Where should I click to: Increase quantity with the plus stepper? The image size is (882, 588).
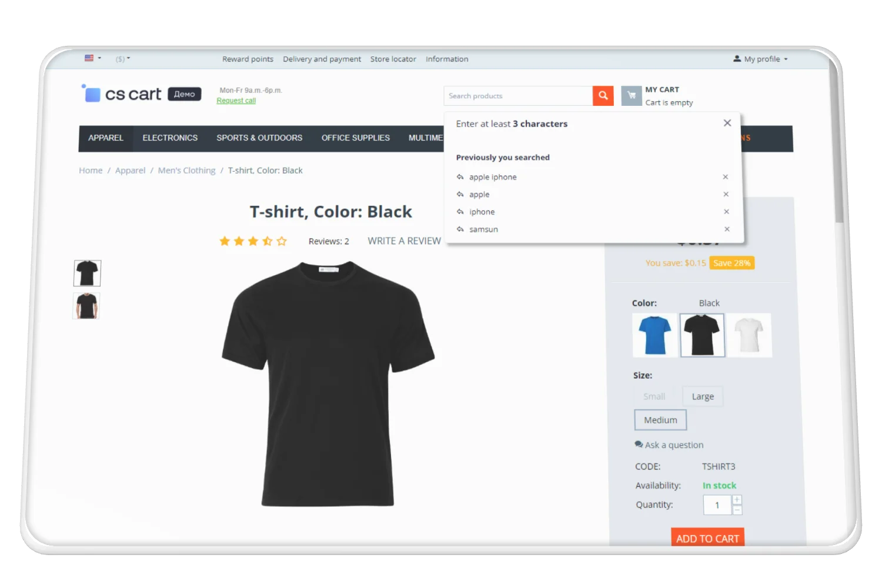pos(737,500)
